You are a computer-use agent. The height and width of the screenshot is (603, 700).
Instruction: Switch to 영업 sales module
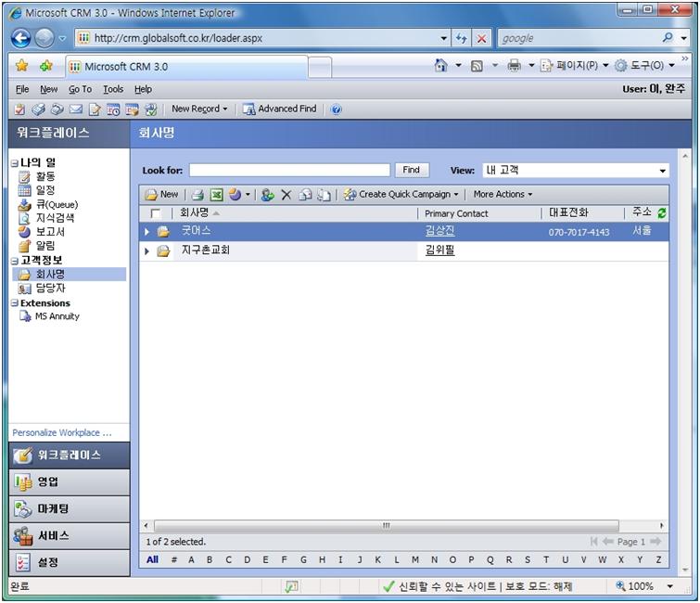tap(70, 482)
